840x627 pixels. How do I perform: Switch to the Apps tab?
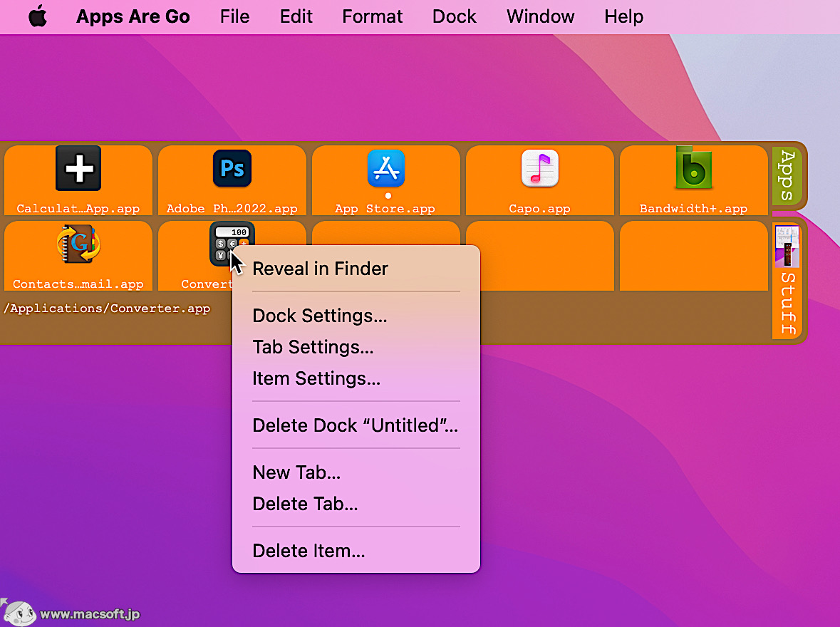[x=787, y=176]
